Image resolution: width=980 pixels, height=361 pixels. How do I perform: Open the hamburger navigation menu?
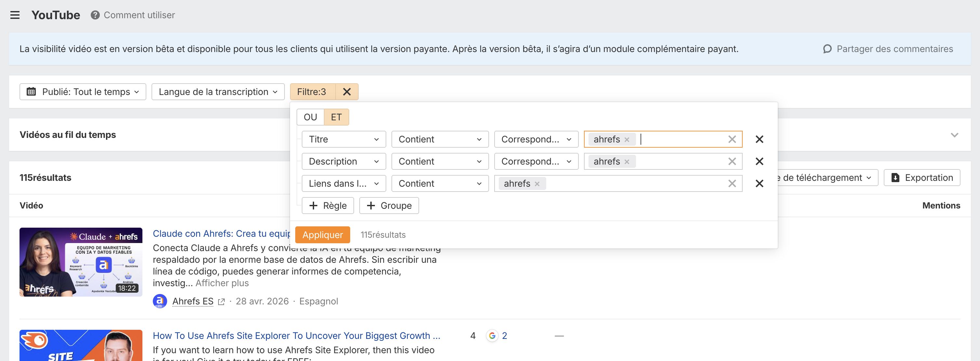(x=15, y=15)
